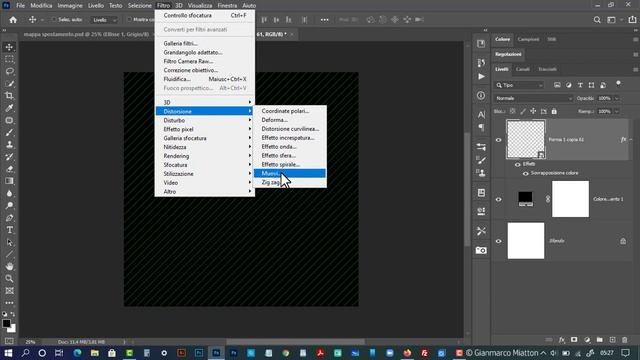
Task: Select the Lasso tool
Action: 9,71
